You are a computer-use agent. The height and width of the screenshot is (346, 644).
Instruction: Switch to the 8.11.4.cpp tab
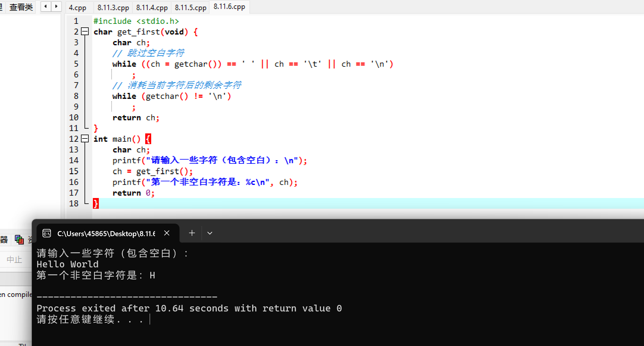pyautogui.click(x=152, y=7)
